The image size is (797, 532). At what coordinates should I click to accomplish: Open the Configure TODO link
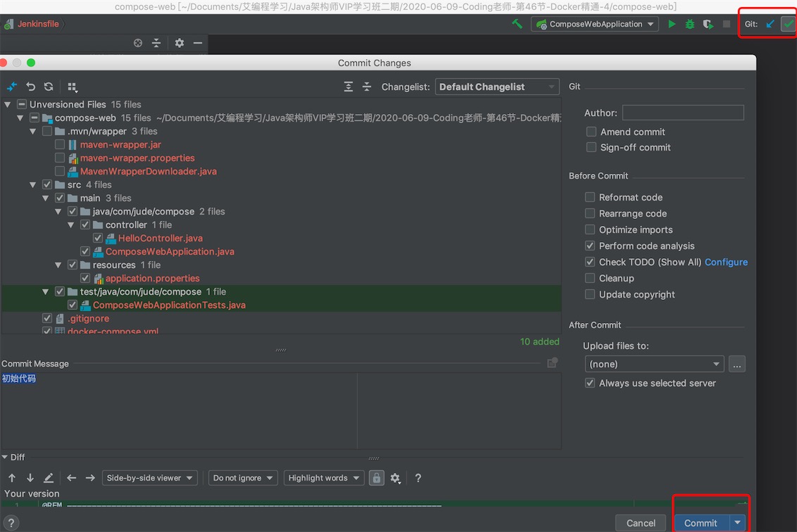click(x=726, y=262)
